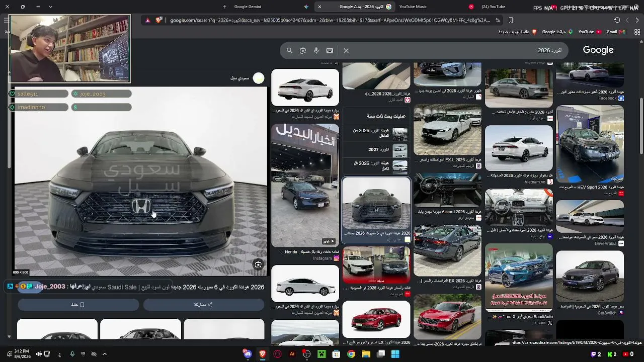Open the علامة تبويب جديدة bookmark
The width and height of the screenshot is (644, 362).
coord(518,32)
